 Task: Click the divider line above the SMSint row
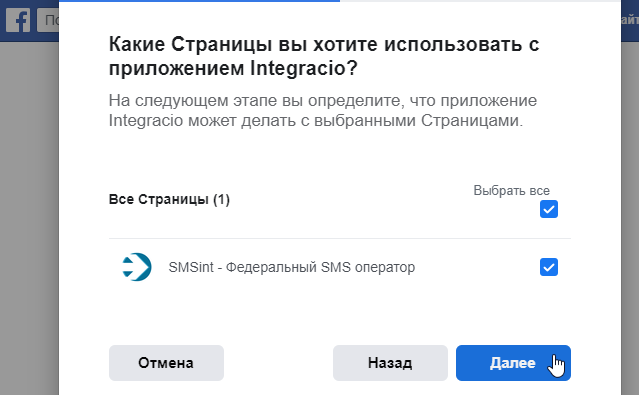(x=340, y=238)
